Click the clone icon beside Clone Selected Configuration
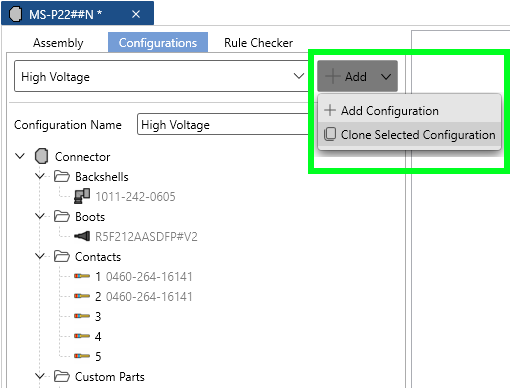 point(330,134)
